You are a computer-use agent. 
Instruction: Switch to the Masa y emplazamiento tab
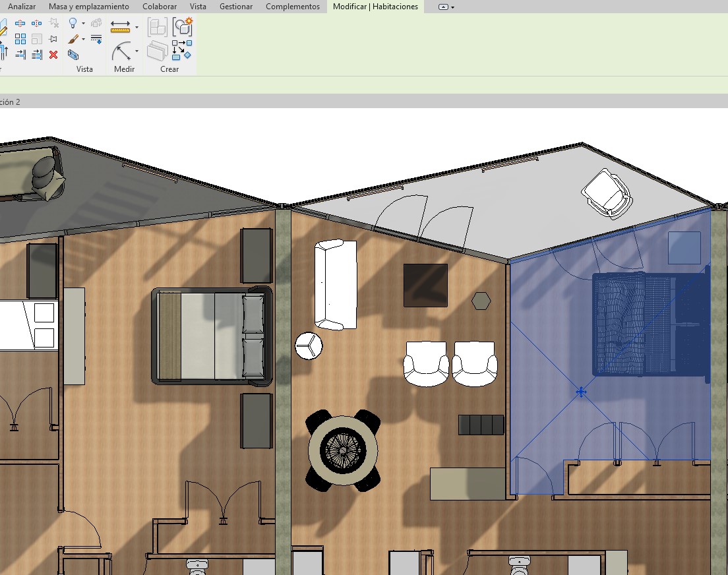point(90,7)
